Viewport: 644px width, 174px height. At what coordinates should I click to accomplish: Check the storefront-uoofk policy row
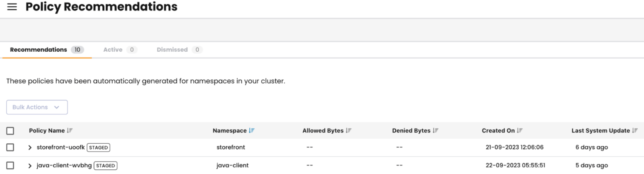pyautogui.click(x=10, y=148)
